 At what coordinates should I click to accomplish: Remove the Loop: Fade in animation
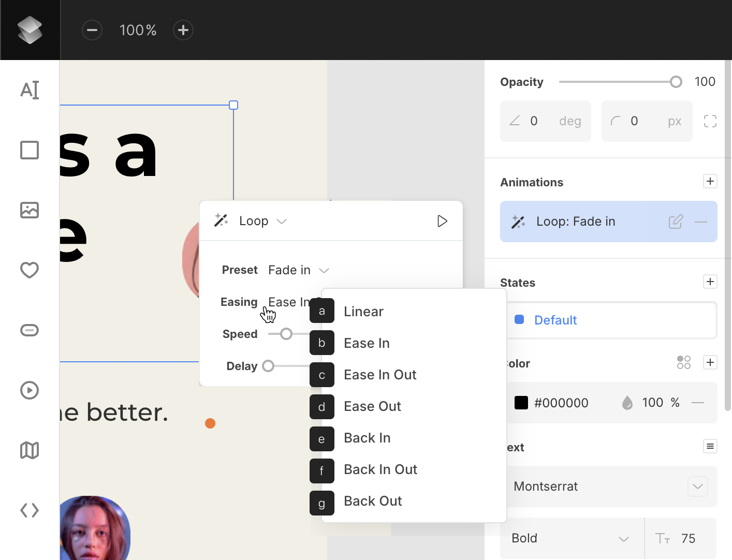click(701, 222)
